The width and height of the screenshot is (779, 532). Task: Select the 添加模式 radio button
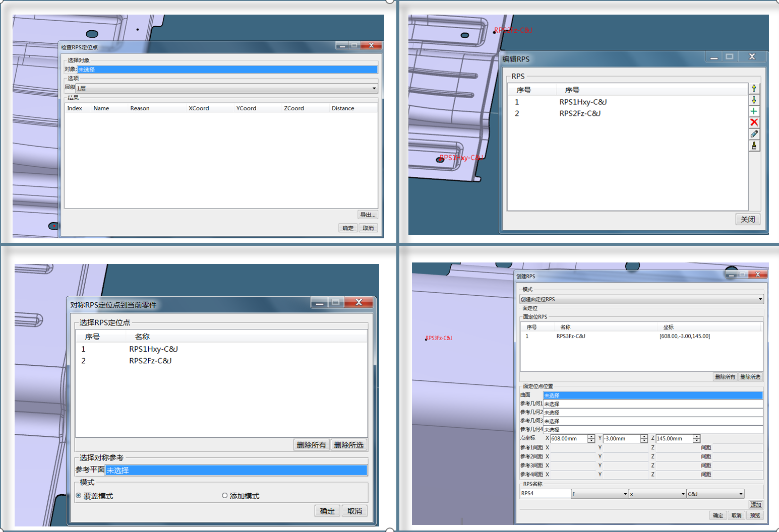point(225,496)
